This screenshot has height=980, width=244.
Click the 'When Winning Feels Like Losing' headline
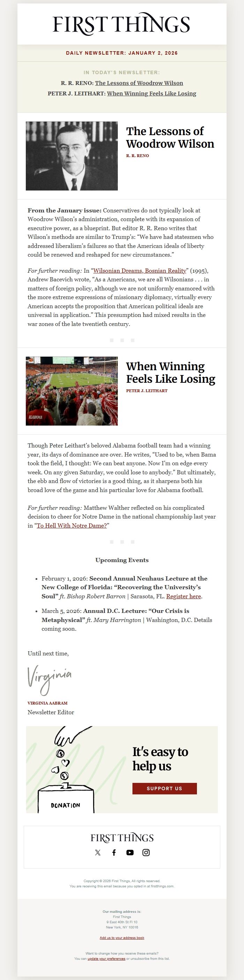click(x=170, y=372)
